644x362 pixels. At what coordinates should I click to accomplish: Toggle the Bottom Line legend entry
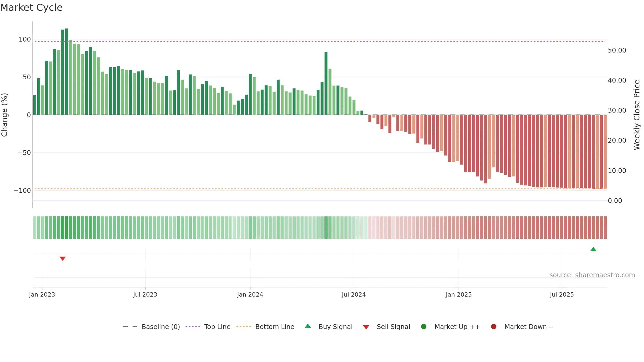tap(265, 327)
